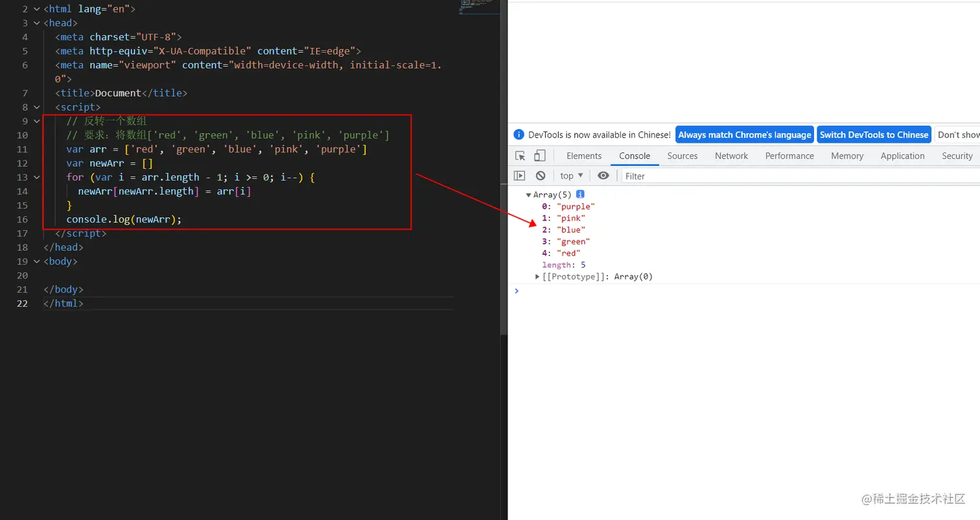
Task: Click 'Switch DevTools to Chinese' button
Action: point(874,135)
